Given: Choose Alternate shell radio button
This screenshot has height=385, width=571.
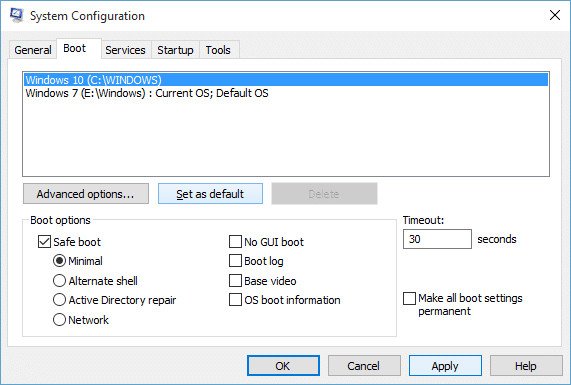Looking at the screenshot, I should pyautogui.click(x=59, y=281).
